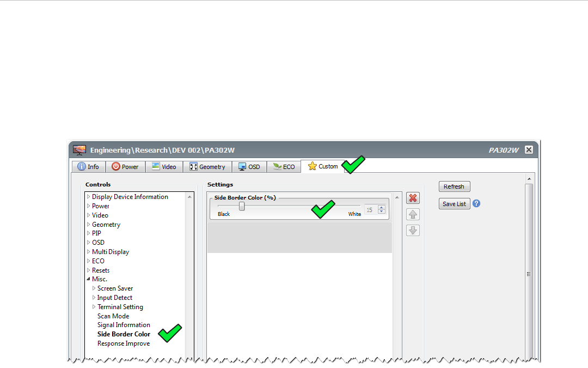Viewport: 588px width, 368px height.
Task: Select Response Improve tree item
Action: 124,343
